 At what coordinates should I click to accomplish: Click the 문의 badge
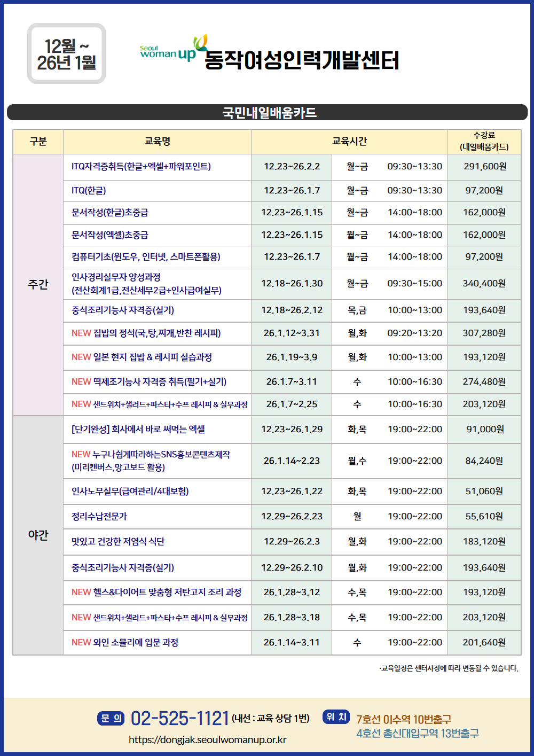[x=111, y=718]
